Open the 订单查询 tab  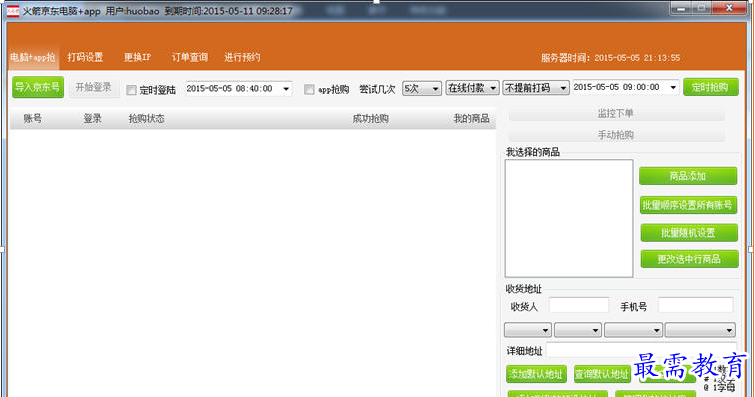pyautogui.click(x=190, y=57)
